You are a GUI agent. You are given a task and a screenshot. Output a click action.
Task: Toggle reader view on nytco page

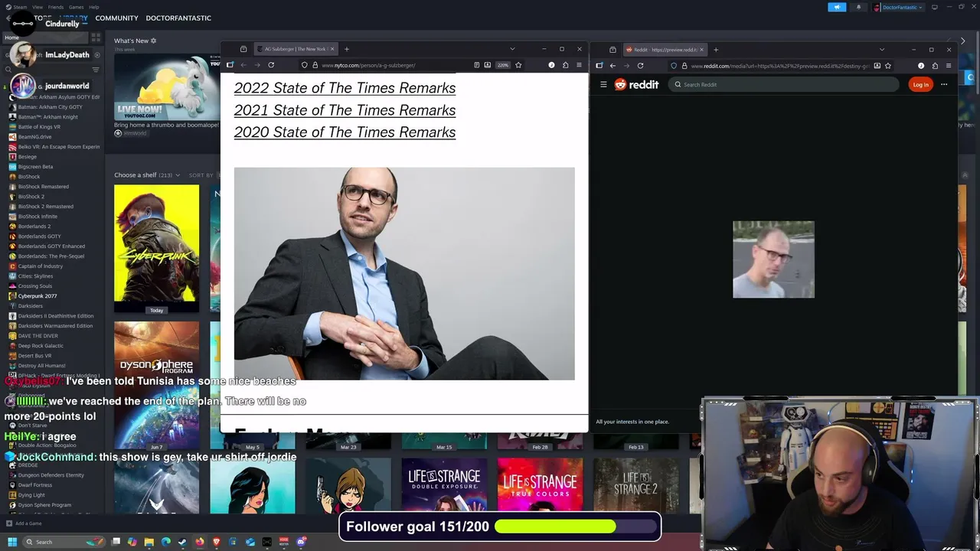(476, 65)
